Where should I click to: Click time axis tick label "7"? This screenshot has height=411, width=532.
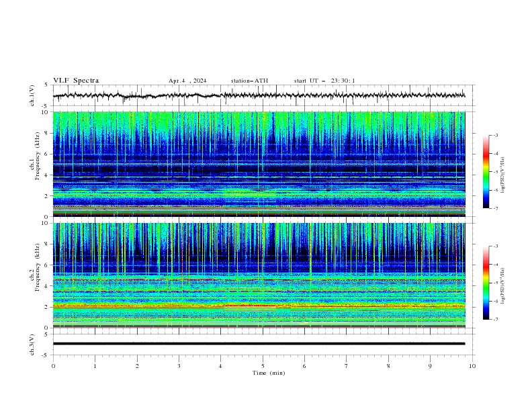pyautogui.click(x=347, y=366)
